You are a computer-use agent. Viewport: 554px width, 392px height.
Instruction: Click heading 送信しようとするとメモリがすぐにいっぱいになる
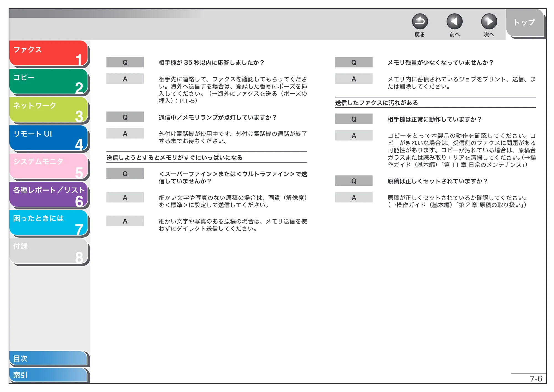coord(175,158)
